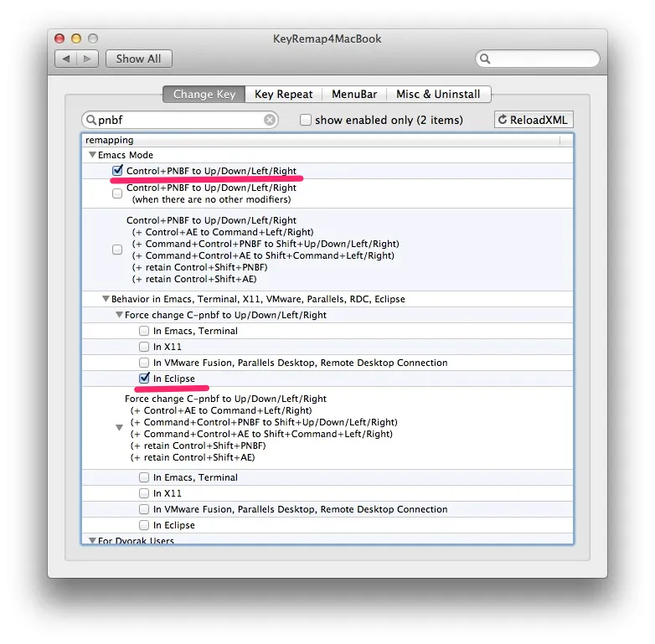Enable first In Emacs, Terminal checkbox
The image size is (655, 644).
pos(144,331)
